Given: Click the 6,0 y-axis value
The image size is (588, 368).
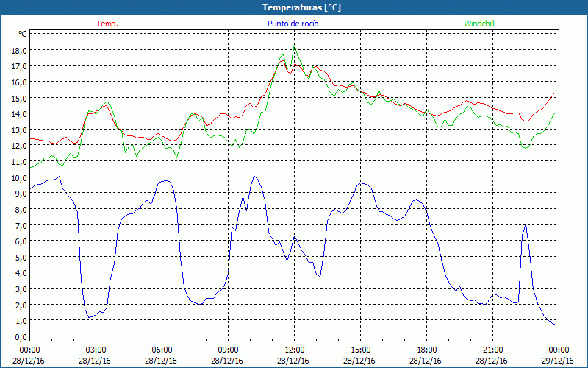Looking at the screenshot, I should 22,241.
